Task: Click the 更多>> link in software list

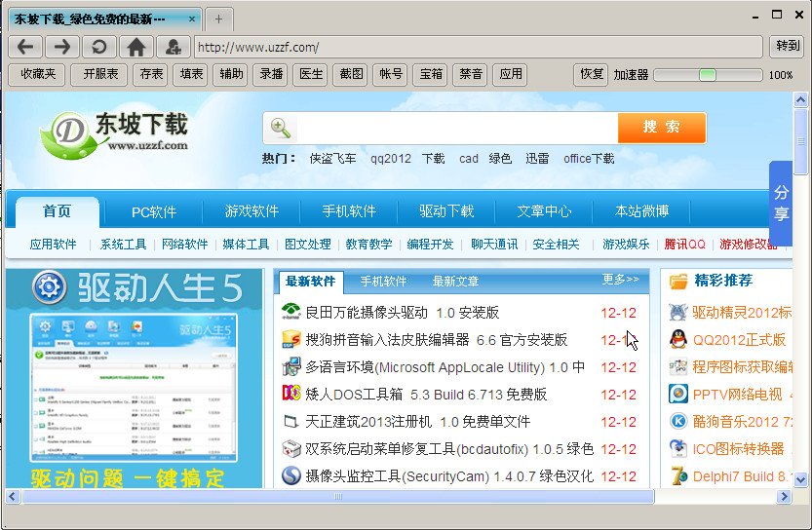Action: click(620, 280)
